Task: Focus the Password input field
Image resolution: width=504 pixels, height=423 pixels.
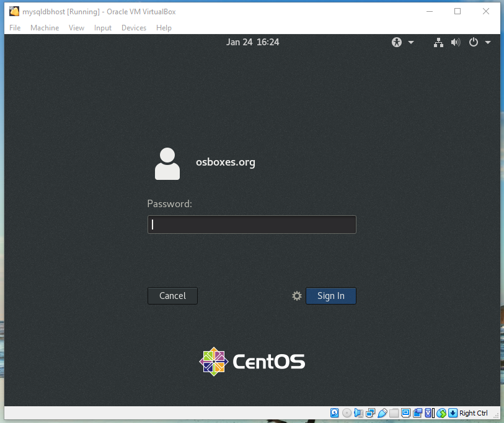Action: pyautogui.click(x=252, y=225)
